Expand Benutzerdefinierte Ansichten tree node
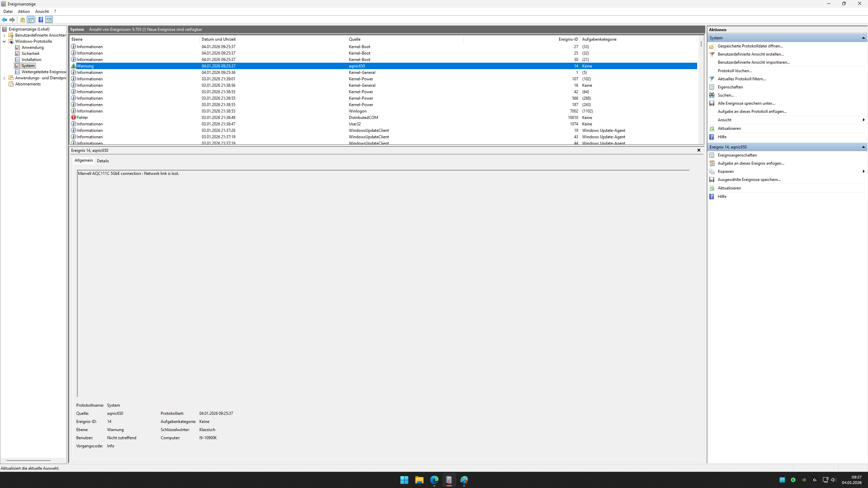Image resolution: width=868 pixels, height=488 pixels. coord(4,35)
